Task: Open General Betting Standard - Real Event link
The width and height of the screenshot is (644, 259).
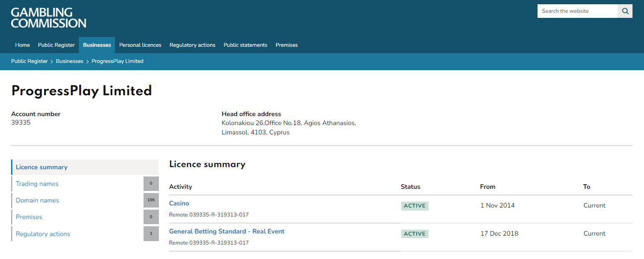Action: [227, 231]
